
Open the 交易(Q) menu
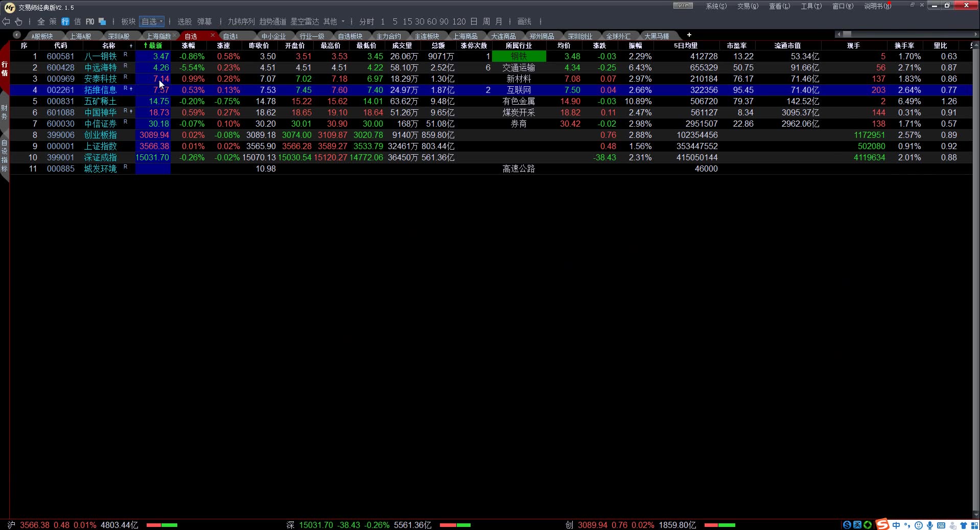(748, 6)
